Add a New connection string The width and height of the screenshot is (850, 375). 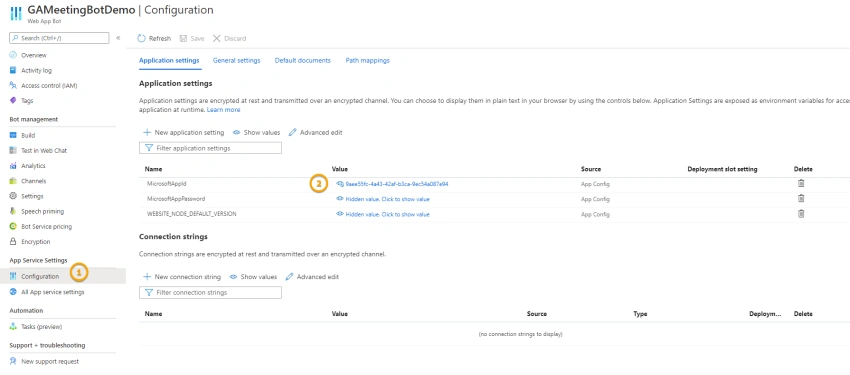(x=182, y=277)
